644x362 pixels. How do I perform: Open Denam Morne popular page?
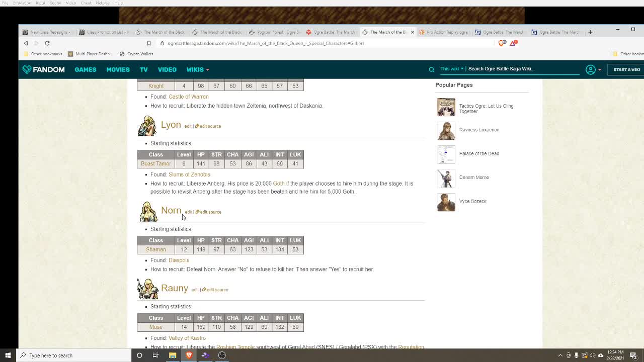point(474,177)
